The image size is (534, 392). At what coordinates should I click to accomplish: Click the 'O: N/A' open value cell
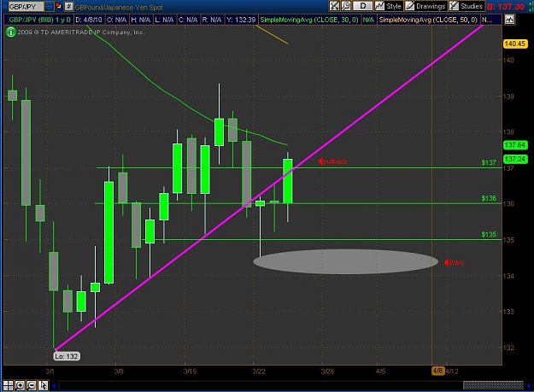[116, 20]
